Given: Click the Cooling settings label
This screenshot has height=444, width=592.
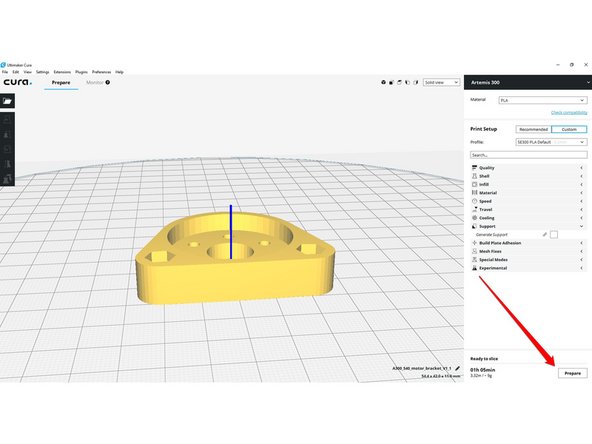Looking at the screenshot, I should [x=487, y=218].
